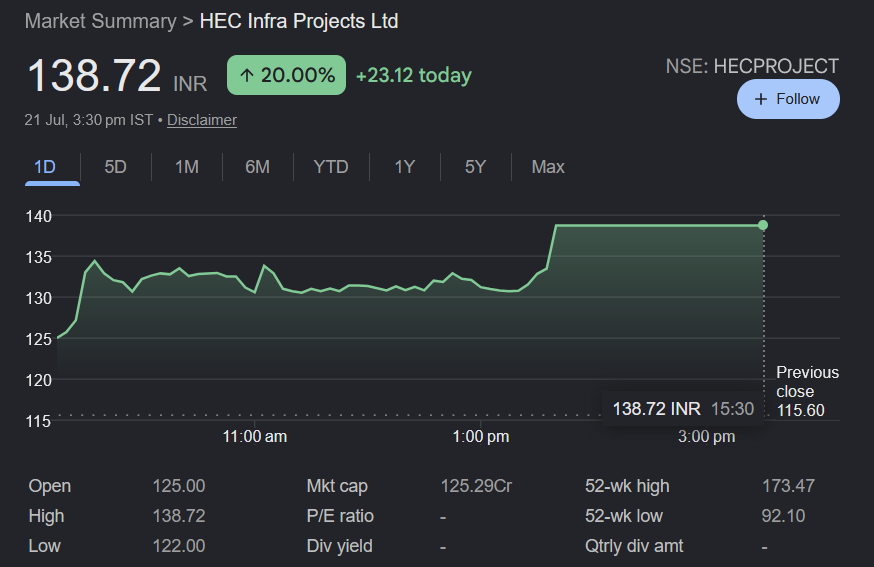The width and height of the screenshot is (874, 567).
Task: Click the Open value 125.00
Action: pyautogui.click(x=179, y=486)
